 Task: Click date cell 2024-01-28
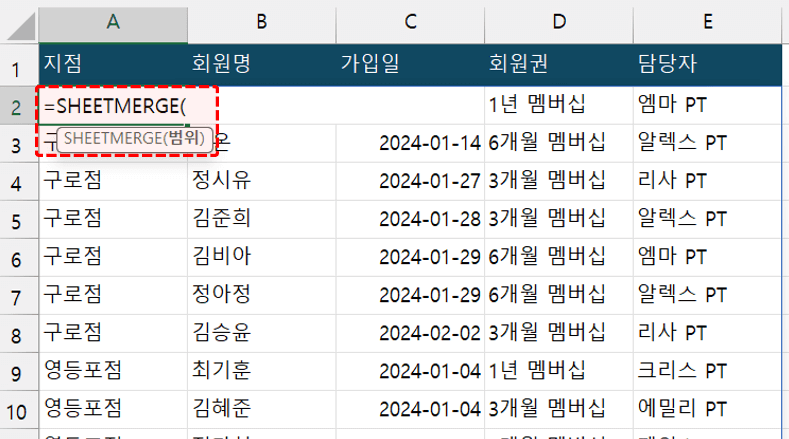pyautogui.click(x=410, y=220)
